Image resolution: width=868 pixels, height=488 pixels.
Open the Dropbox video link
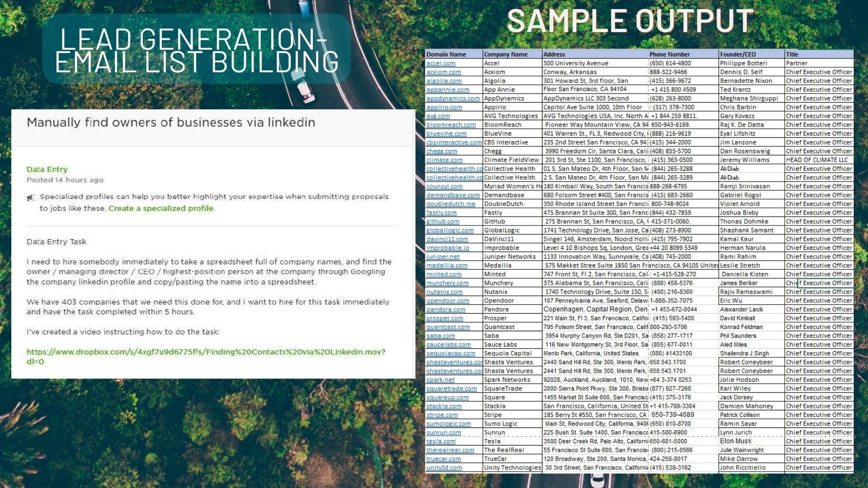click(x=206, y=352)
